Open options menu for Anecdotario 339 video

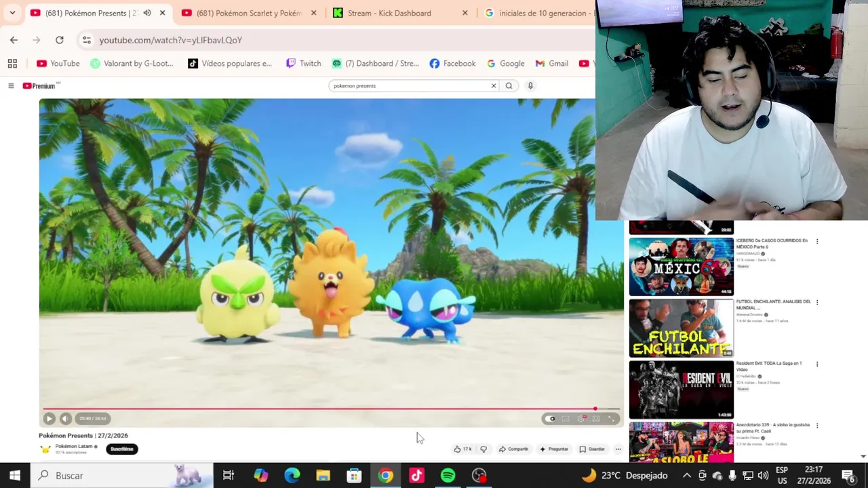[x=817, y=426]
